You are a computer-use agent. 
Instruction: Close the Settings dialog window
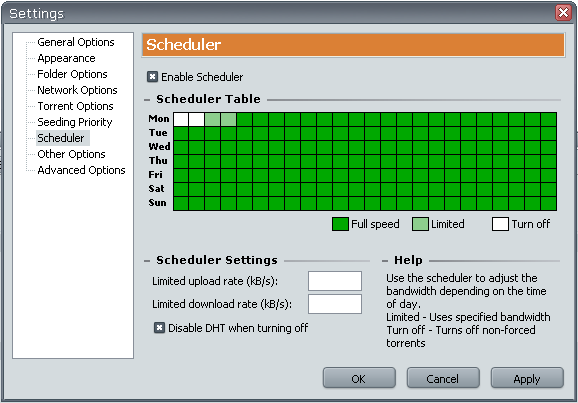pyautogui.click(x=563, y=13)
